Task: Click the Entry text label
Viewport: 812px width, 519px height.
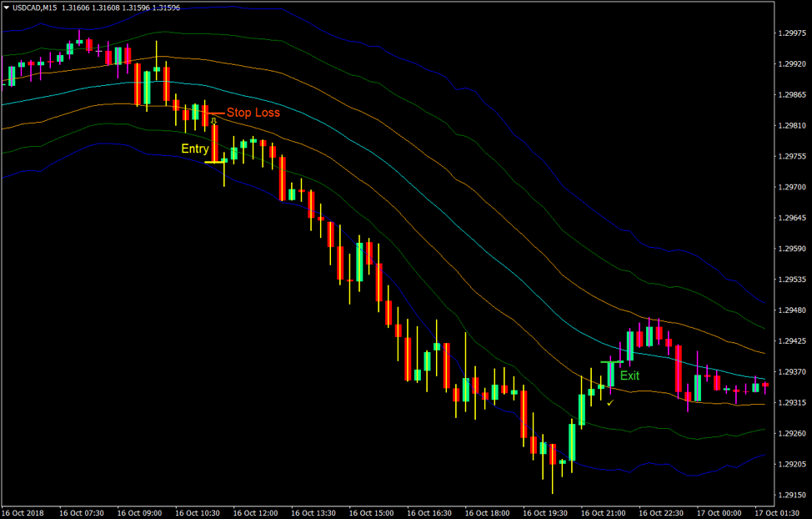Action: click(194, 149)
